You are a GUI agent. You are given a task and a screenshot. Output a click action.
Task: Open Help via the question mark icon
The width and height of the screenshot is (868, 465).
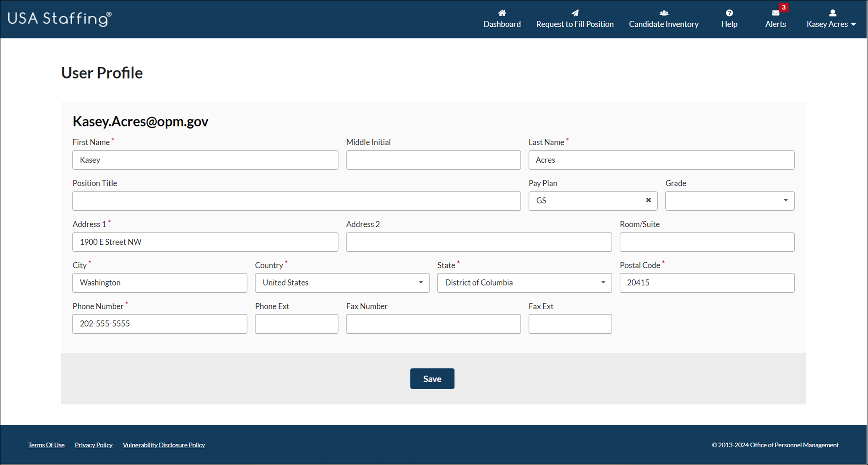729,13
